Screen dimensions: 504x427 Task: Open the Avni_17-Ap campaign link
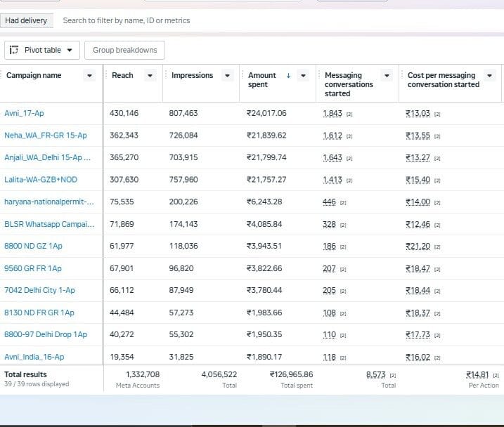(24, 113)
